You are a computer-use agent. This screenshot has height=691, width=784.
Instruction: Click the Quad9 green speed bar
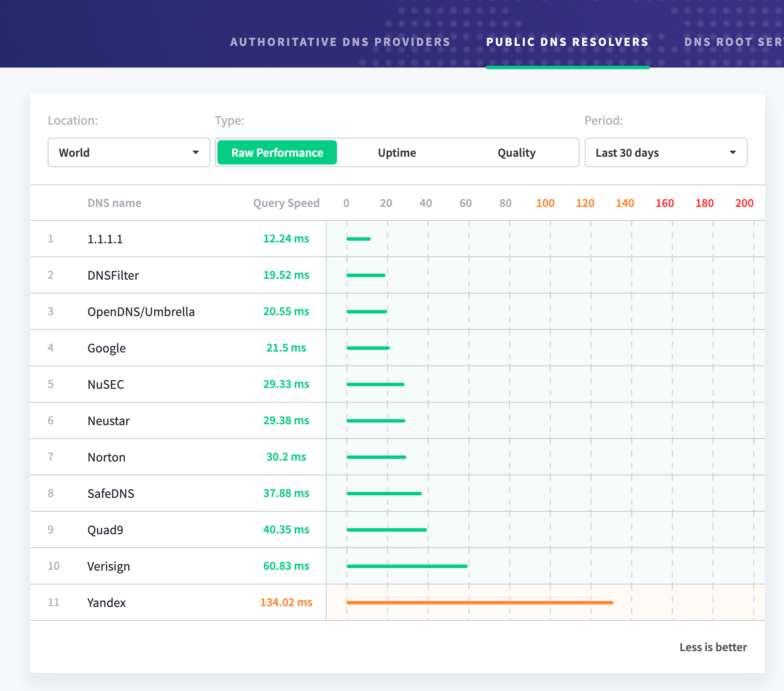pos(387,530)
